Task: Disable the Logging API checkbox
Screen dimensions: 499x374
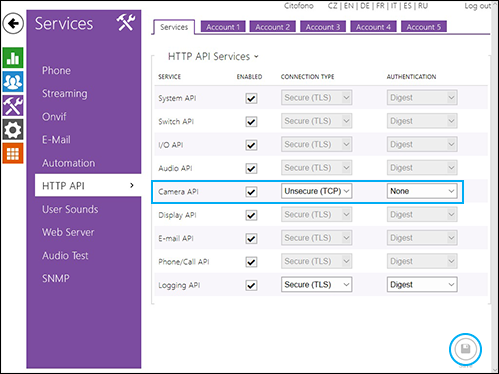Action: tap(251, 285)
